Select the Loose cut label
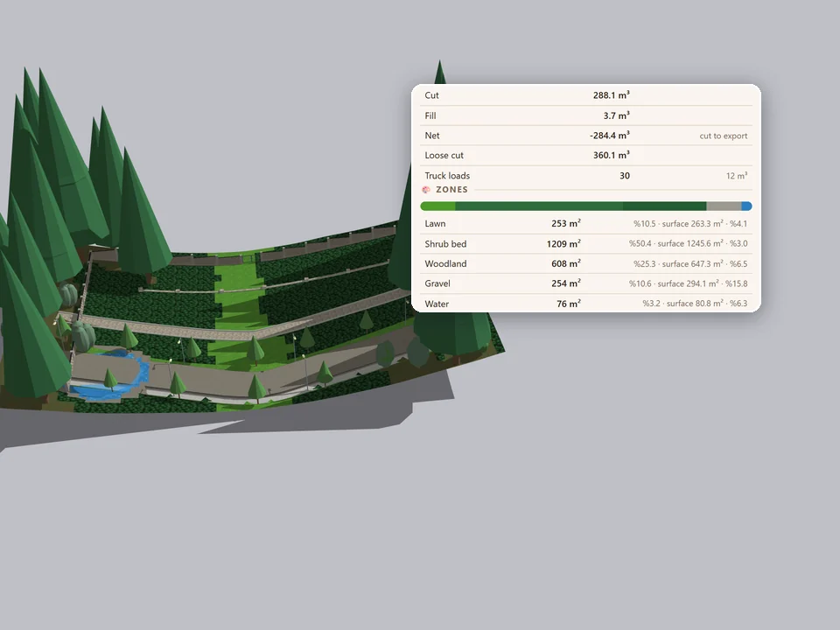Image resolution: width=840 pixels, height=630 pixels. click(x=444, y=156)
